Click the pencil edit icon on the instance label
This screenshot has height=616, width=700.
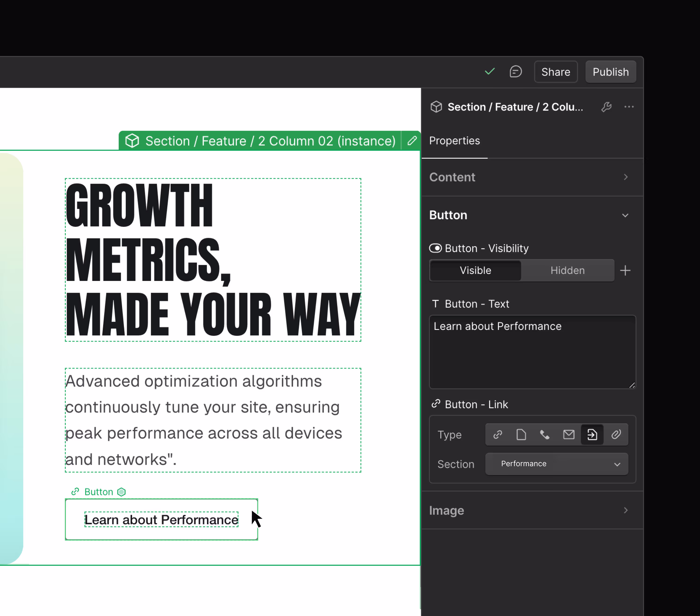tap(412, 140)
